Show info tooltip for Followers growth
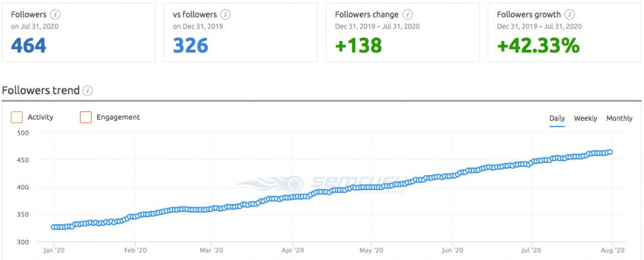This screenshot has height=260, width=644. pyautogui.click(x=570, y=14)
